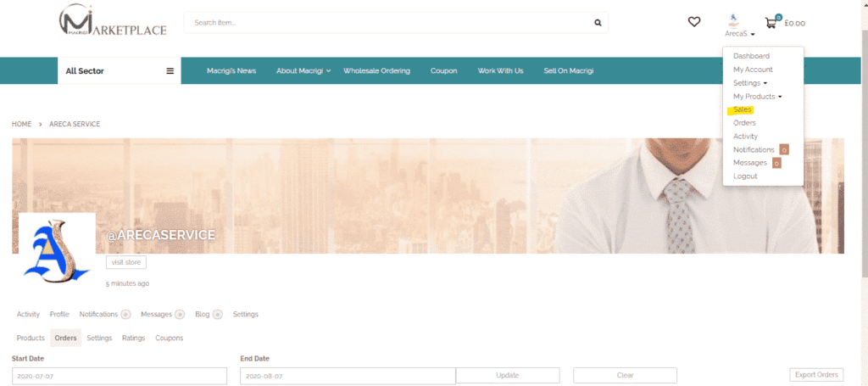
Task: Open the shopping cart icon
Action: click(771, 22)
